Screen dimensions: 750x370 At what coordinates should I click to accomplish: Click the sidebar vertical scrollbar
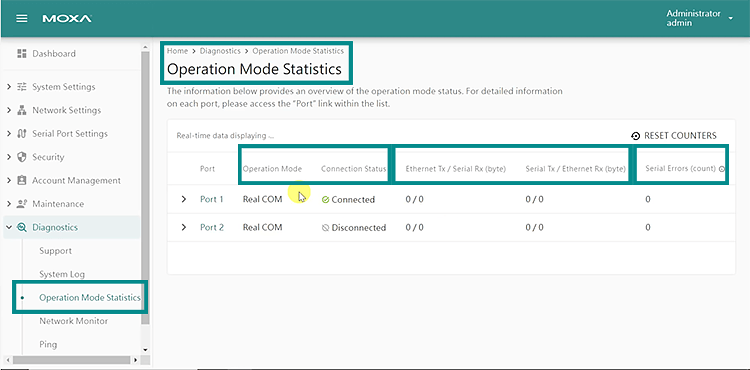tap(145, 186)
